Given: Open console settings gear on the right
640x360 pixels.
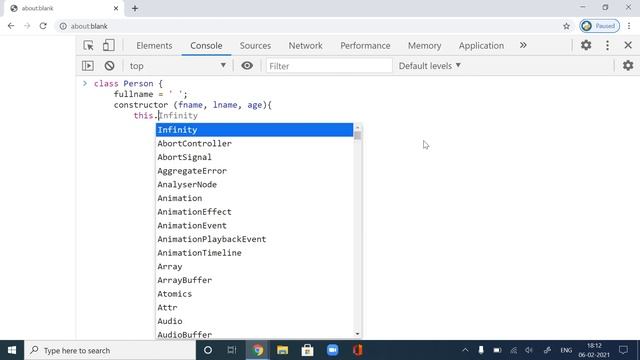Looking at the screenshot, I should (628, 65).
